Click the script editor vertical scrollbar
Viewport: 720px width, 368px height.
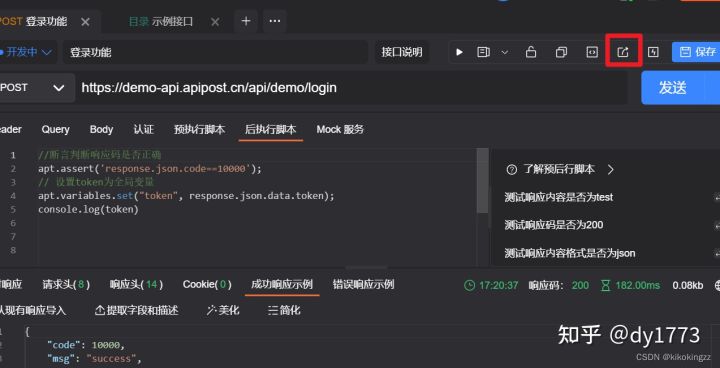coord(483,181)
